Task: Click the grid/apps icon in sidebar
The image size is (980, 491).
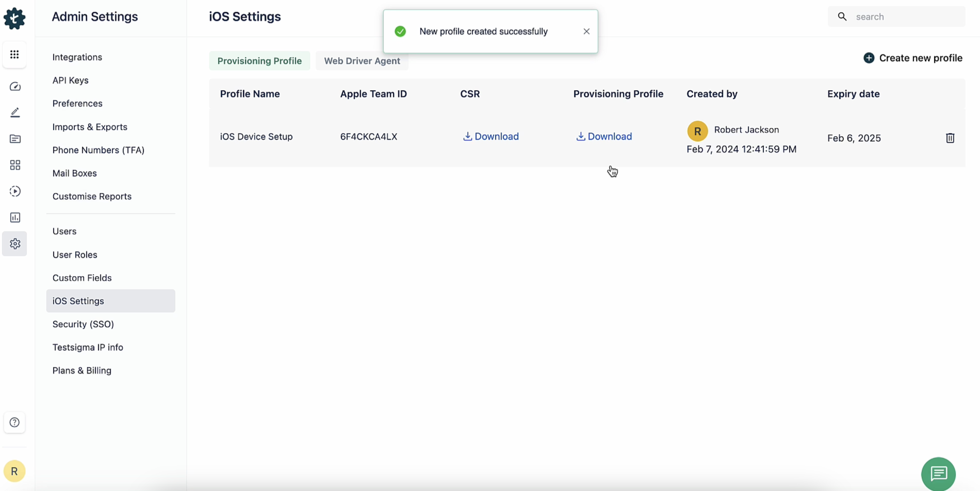Action: 14,54
